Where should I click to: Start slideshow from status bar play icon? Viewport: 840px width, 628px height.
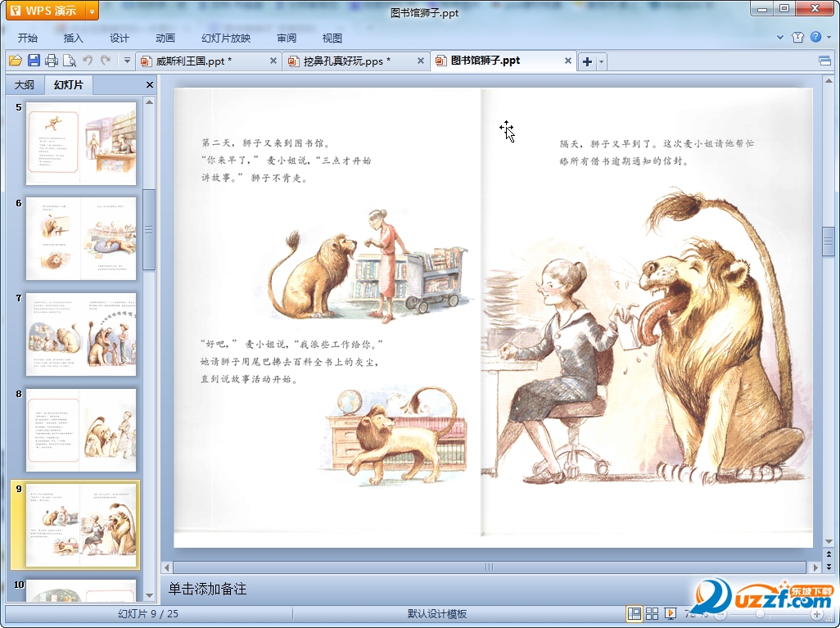671,613
